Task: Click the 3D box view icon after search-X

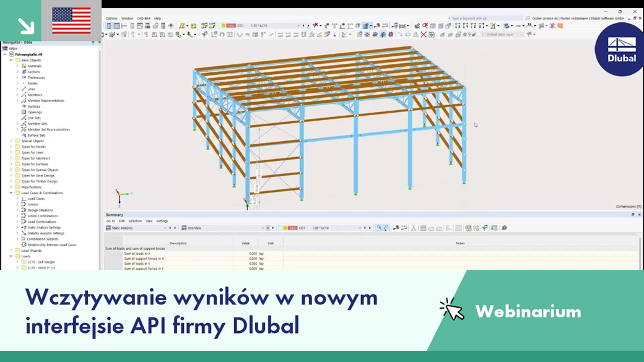Action: 432,25
